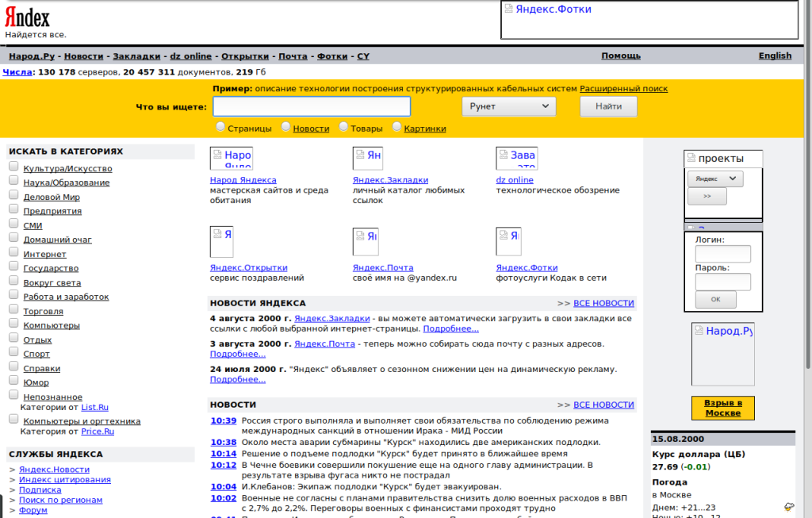This screenshot has height=518, width=812.
Task: Click the Яндекс.Фотки banner at top
Action: coord(649,20)
